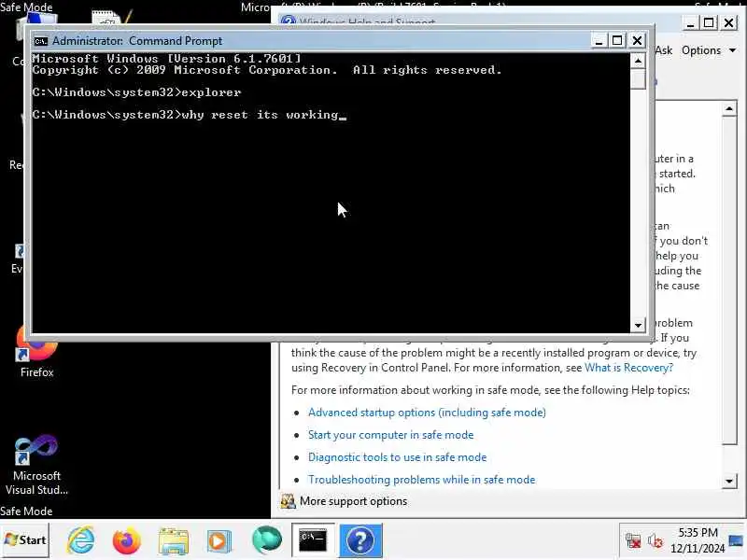This screenshot has width=747, height=560.
Task: Click the green globe taskbar icon
Action: coord(266,540)
